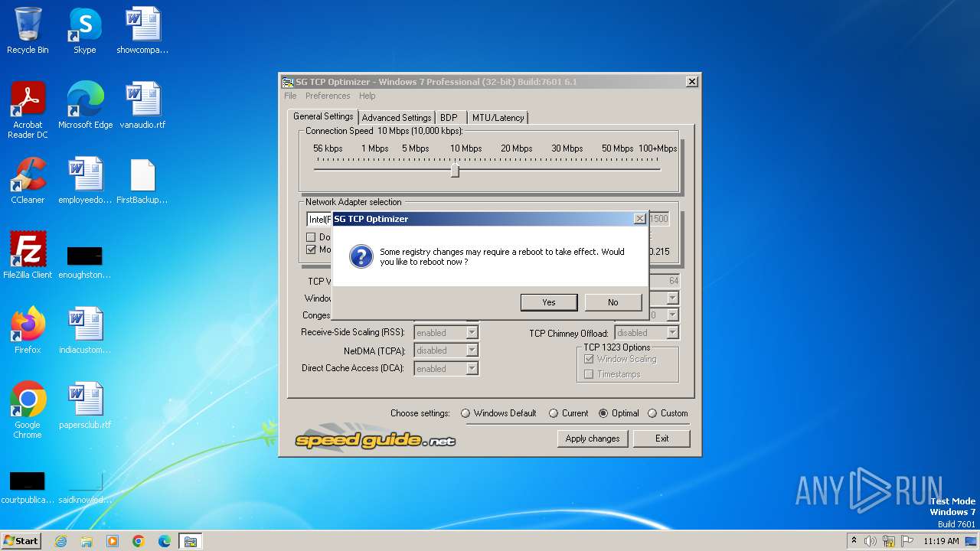Open File Explorer taskbar icon
The width and height of the screenshot is (980, 551).
click(87, 541)
